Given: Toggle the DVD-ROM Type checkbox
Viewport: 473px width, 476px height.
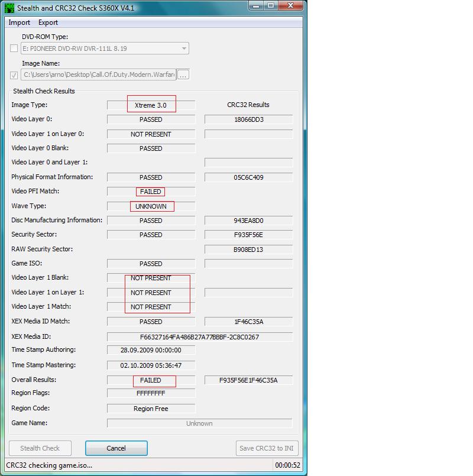Looking at the screenshot, I should [14, 48].
